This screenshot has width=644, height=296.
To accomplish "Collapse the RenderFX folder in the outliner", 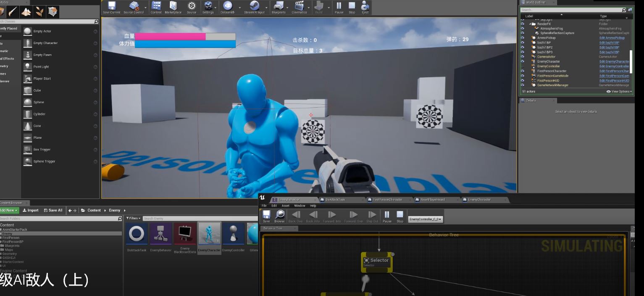I will pos(530,24).
